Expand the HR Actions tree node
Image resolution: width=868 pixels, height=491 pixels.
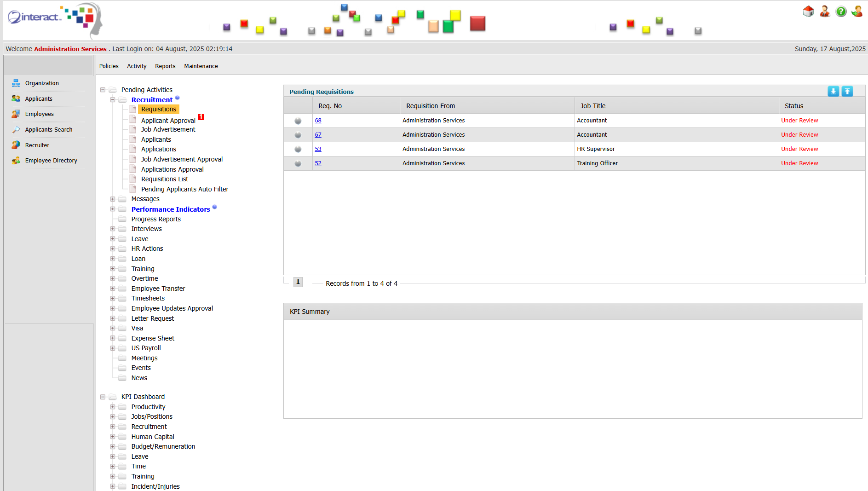tap(113, 248)
